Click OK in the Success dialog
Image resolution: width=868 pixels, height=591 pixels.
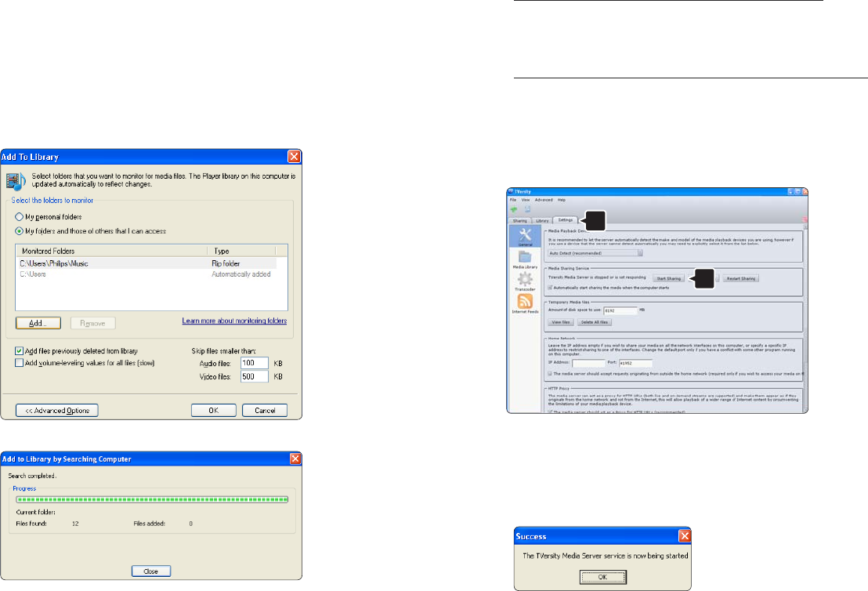pos(603,577)
